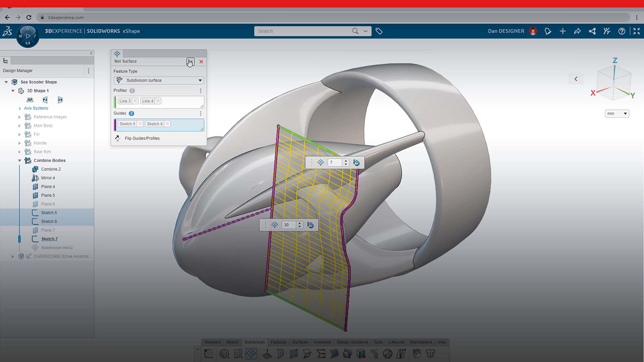This screenshot has width=644, height=362.
Task: Click the checkmark to confirm Net Surface feature
Action: [x=190, y=62]
